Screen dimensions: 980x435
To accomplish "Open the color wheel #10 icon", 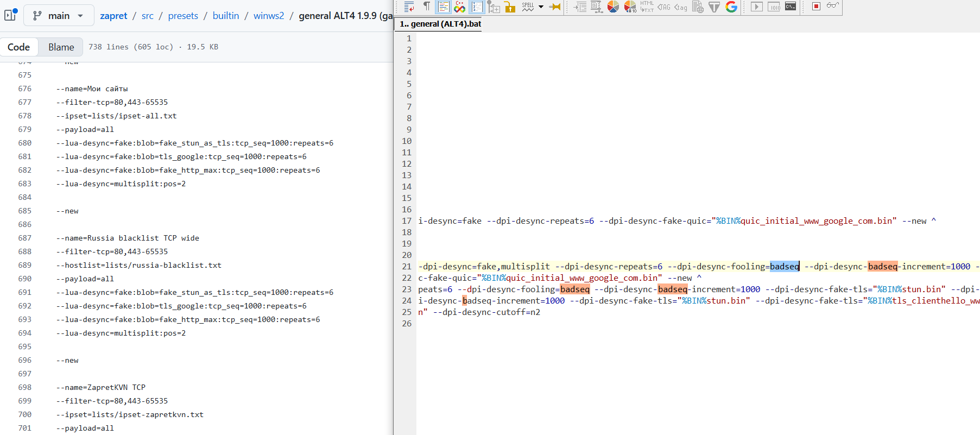I will click(x=630, y=7).
